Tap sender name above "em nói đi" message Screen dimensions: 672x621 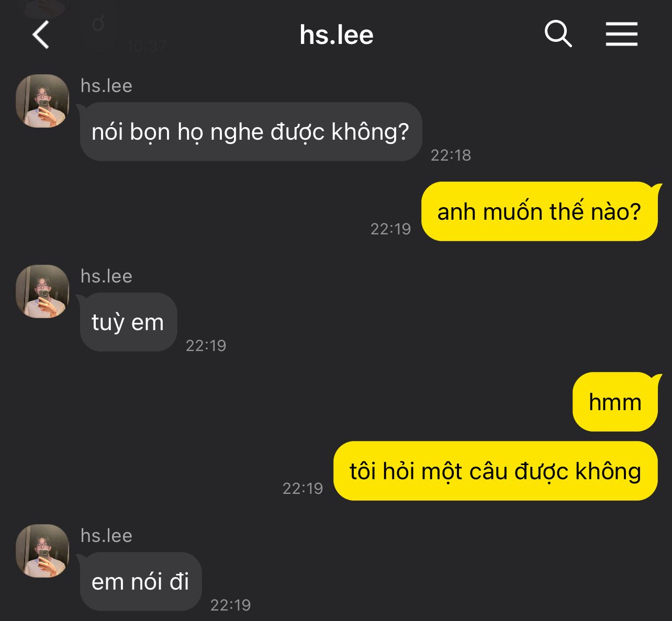[106, 536]
